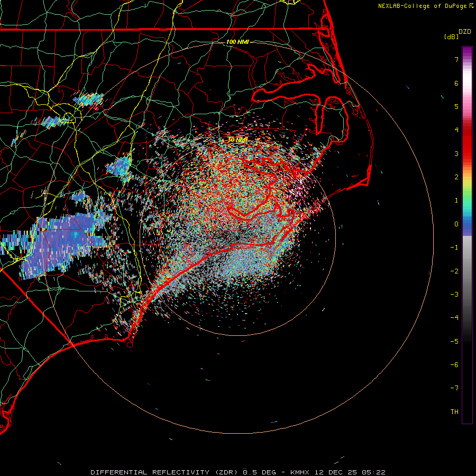The image size is (476, 476).
Task: Click the blue 0 dB segment of the color bar
Action: (x=467, y=225)
